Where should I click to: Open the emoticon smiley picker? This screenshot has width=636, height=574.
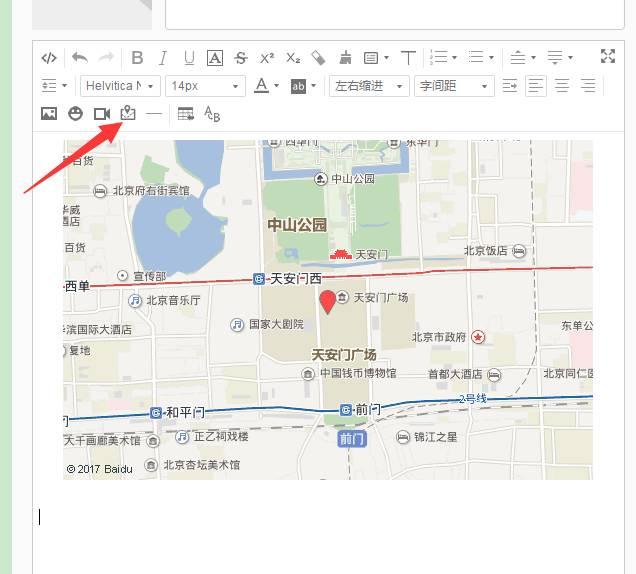click(75, 114)
